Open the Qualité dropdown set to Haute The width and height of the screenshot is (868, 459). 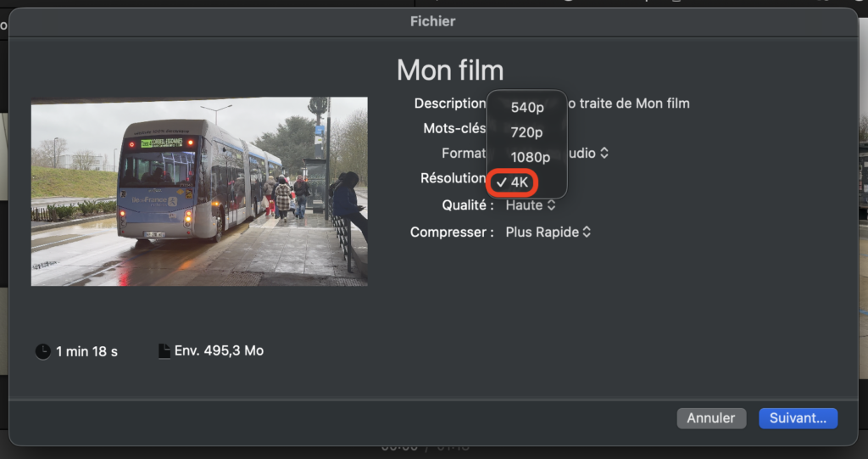531,205
